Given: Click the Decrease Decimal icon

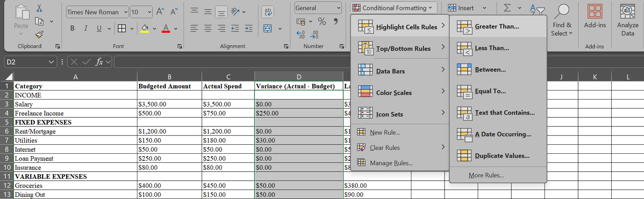Looking at the screenshot, I should coord(314,35).
